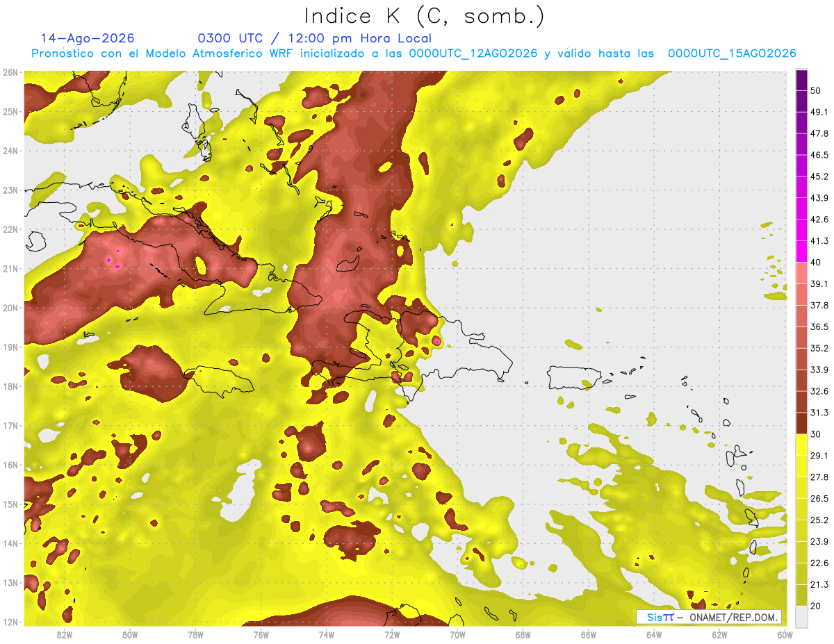
Task: Click the longitude axis label "62W"
Action: 719,635
